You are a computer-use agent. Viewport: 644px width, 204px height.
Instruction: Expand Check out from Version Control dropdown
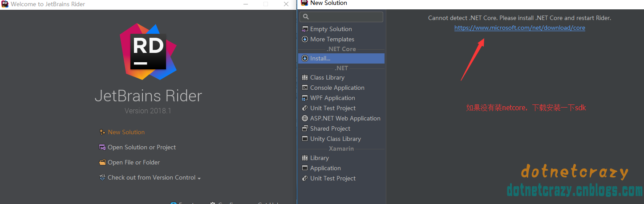tap(199, 178)
